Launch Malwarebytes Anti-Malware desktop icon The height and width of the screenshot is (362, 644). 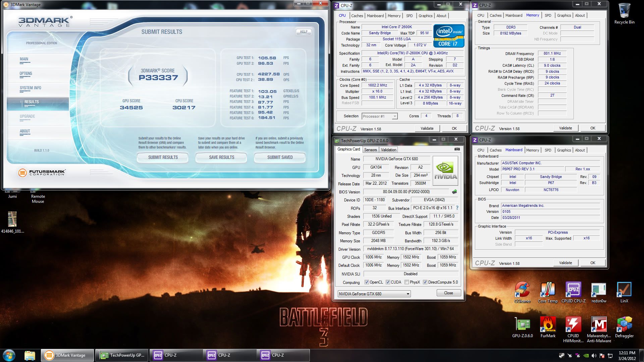tap(599, 330)
